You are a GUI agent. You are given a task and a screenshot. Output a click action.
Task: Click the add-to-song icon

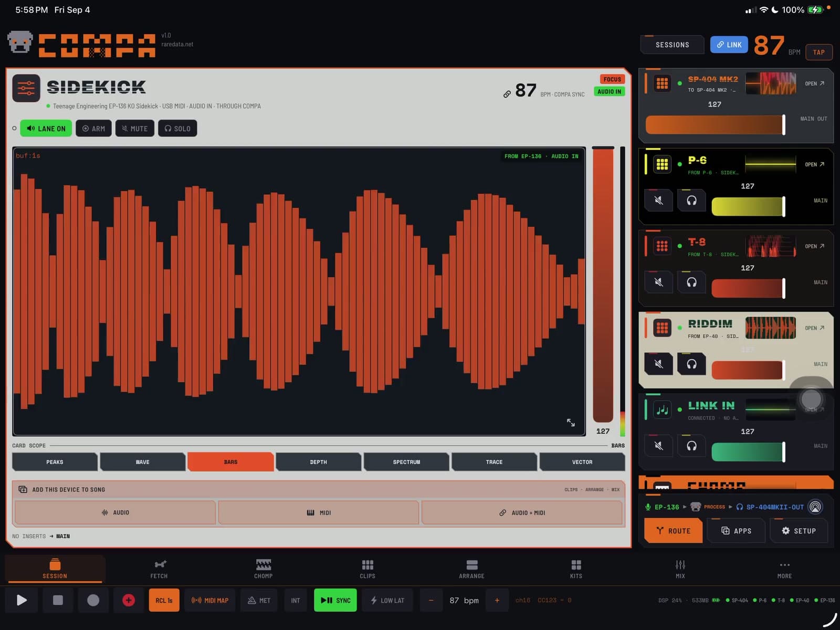click(23, 489)
